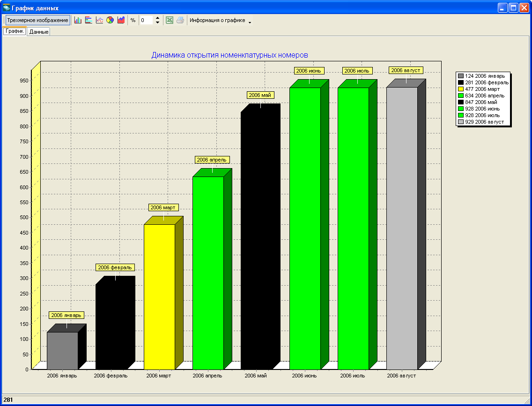This screenshot has height=406, width=532.
Task: Click the printer icon
Action: pyautogui.click(x=180, y=20)
